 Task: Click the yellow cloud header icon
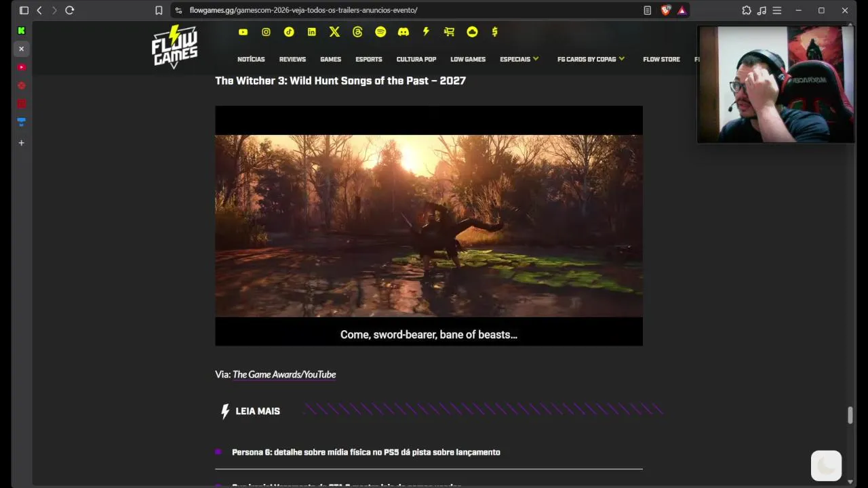coord(472,32)
